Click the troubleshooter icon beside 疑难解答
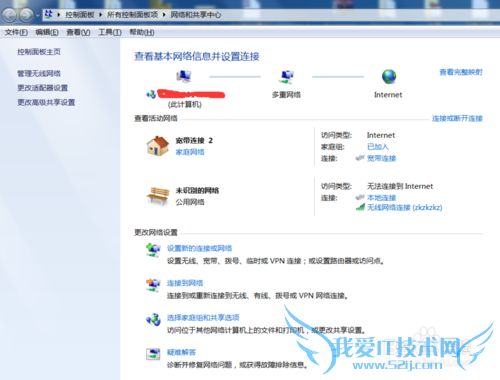 153,354
